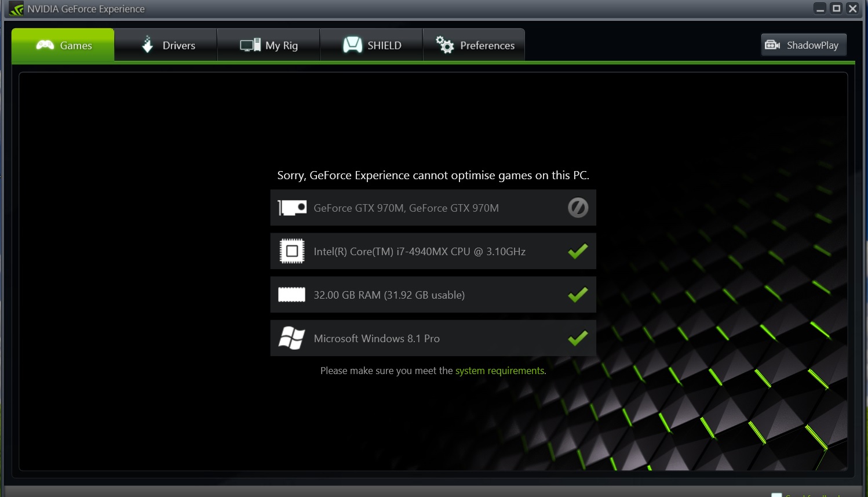Click 'GeForce GTX 970M, GeForce GTX 970M' text
This screenshot has height=497, width=868.
pos(406,208)
